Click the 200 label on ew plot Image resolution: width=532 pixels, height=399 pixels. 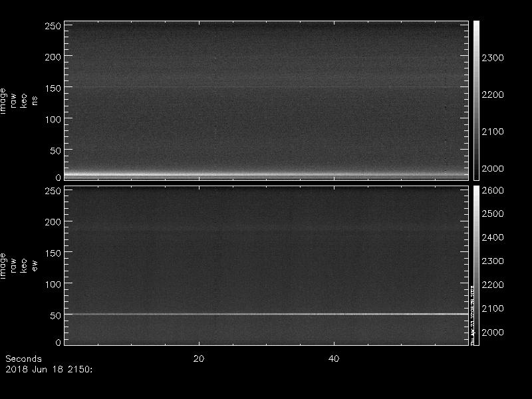53,222
